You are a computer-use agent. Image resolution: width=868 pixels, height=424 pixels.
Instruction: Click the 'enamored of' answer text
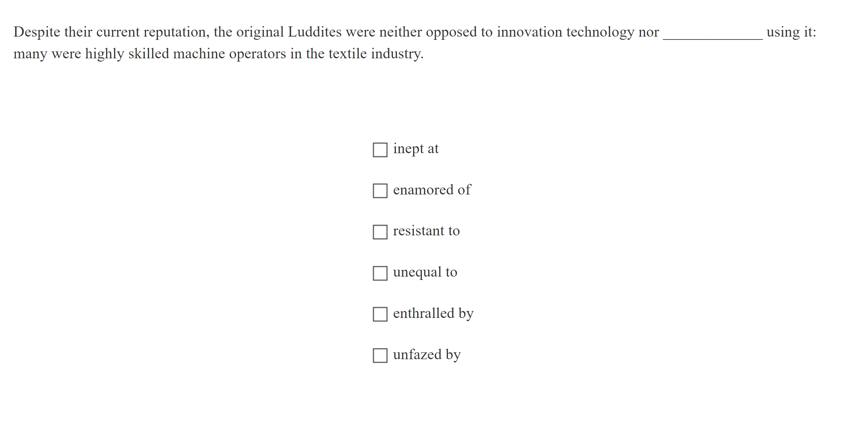432,190
